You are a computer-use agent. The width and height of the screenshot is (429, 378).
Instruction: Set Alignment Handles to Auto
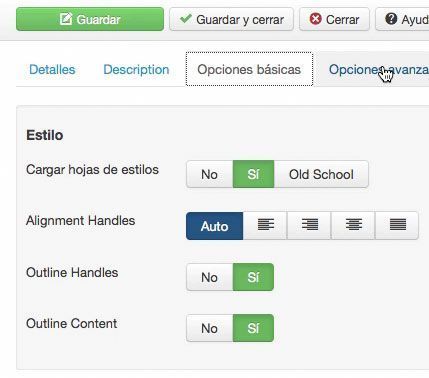click(215, 226)
